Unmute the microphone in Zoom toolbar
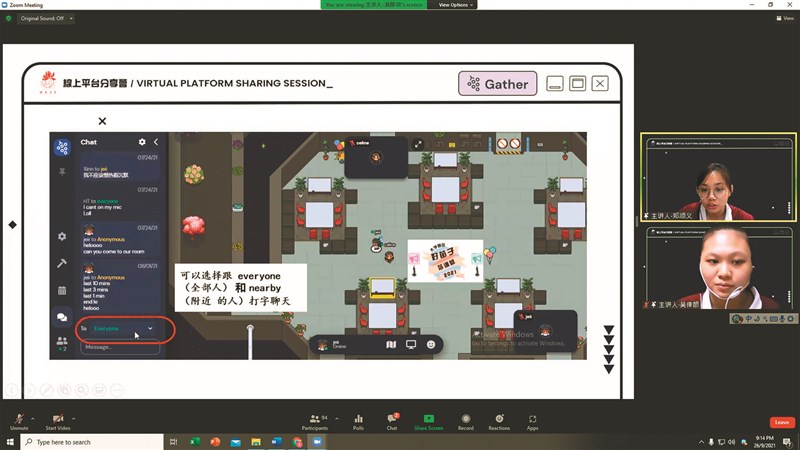 19,421
